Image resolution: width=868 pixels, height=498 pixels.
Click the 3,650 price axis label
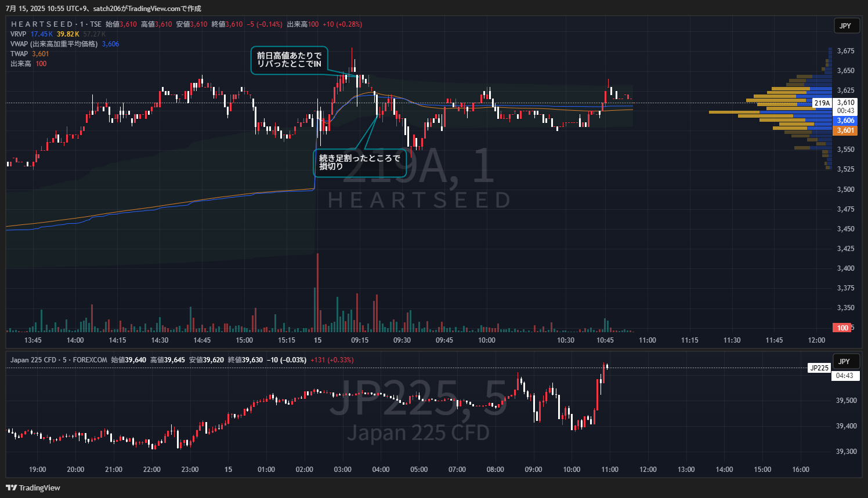coord(845,71)
